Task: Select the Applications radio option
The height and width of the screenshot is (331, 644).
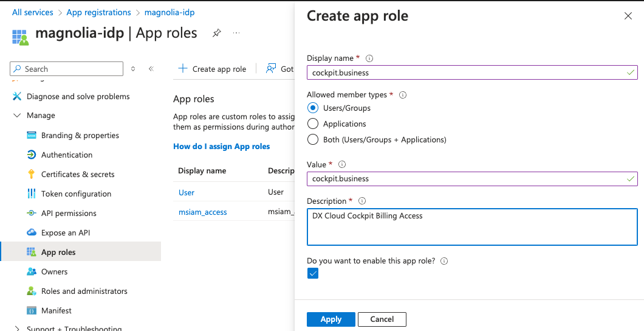Action: (x=312, y=124)
